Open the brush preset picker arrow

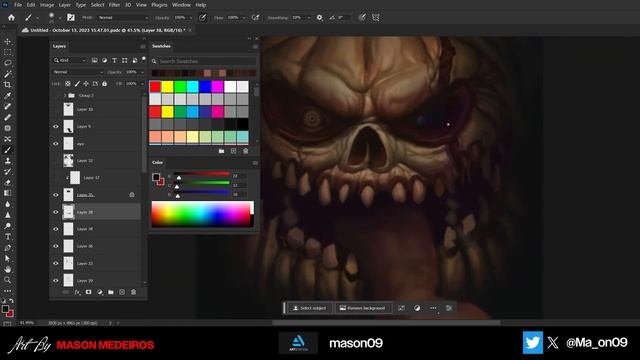click(60, 18)
